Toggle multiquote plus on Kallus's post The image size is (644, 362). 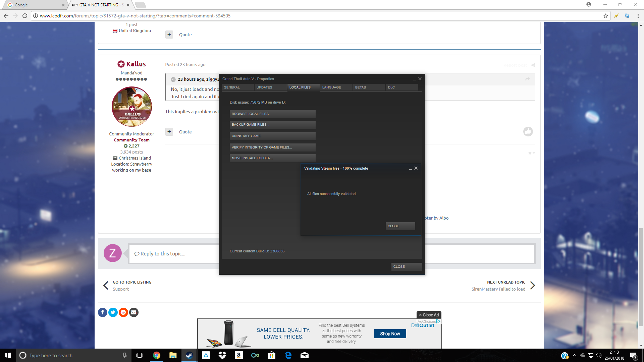coord(169,132)
